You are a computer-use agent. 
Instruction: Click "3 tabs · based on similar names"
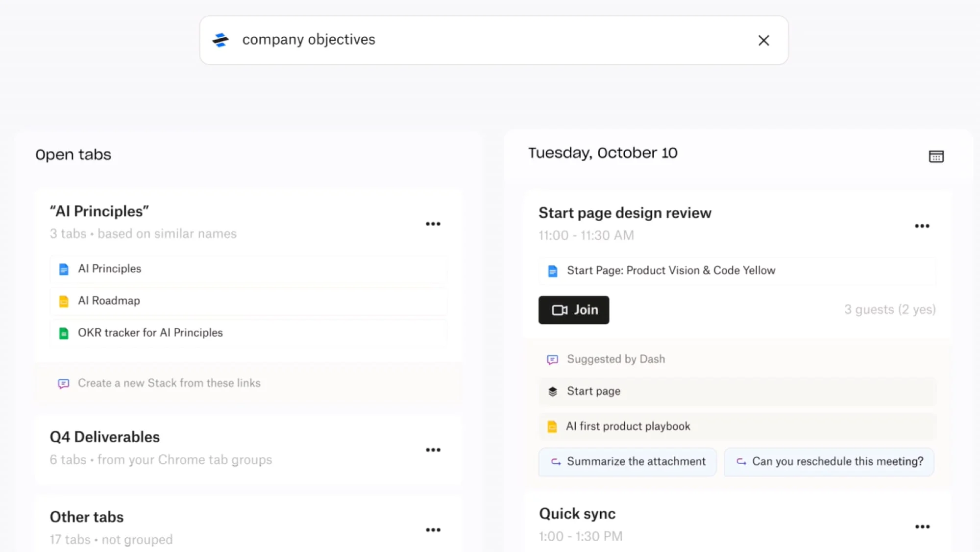pyautogui.click(x=143, y=234)
